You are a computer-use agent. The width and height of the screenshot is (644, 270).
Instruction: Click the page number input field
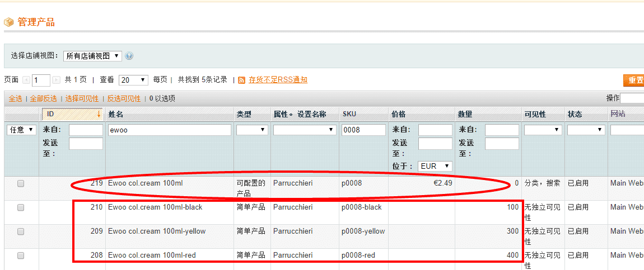41,80
